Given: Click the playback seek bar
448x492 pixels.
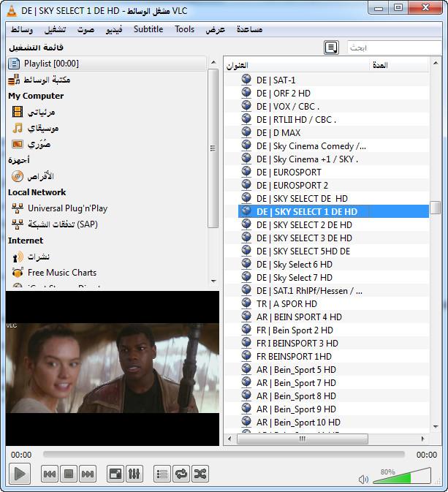Looking at the screenshot, I should [x=224, y=454].
